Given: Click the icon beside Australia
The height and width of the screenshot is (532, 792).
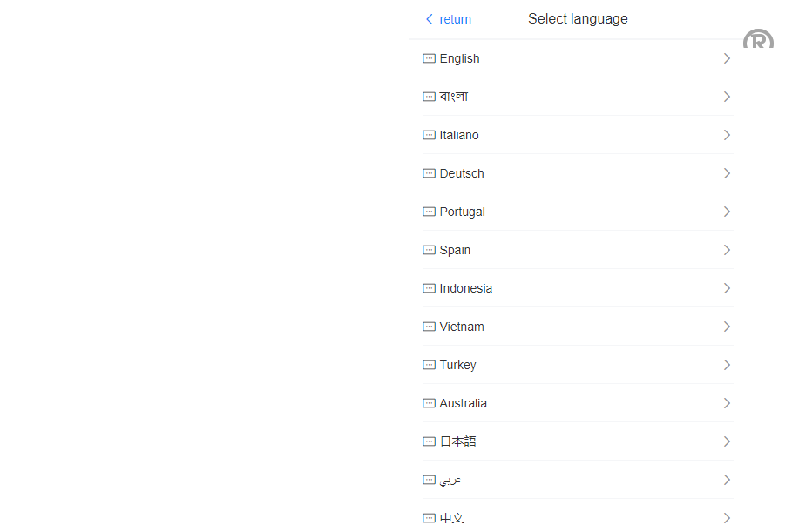Looking at the screenshot, I should tap(429, 403).
